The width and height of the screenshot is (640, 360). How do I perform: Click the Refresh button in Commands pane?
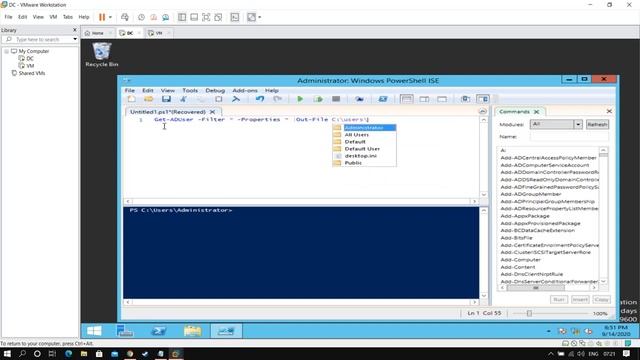pos(597,124)
